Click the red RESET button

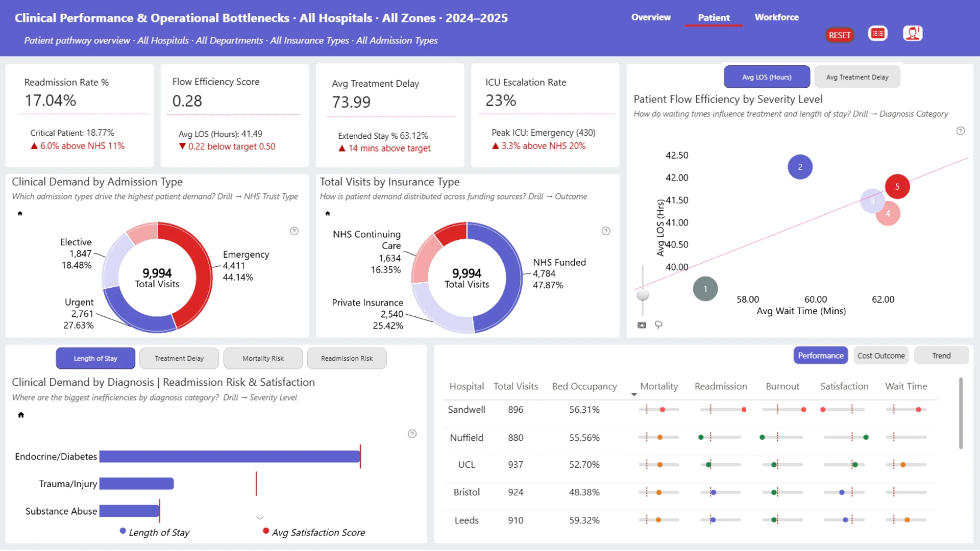[x=839, y=35]
